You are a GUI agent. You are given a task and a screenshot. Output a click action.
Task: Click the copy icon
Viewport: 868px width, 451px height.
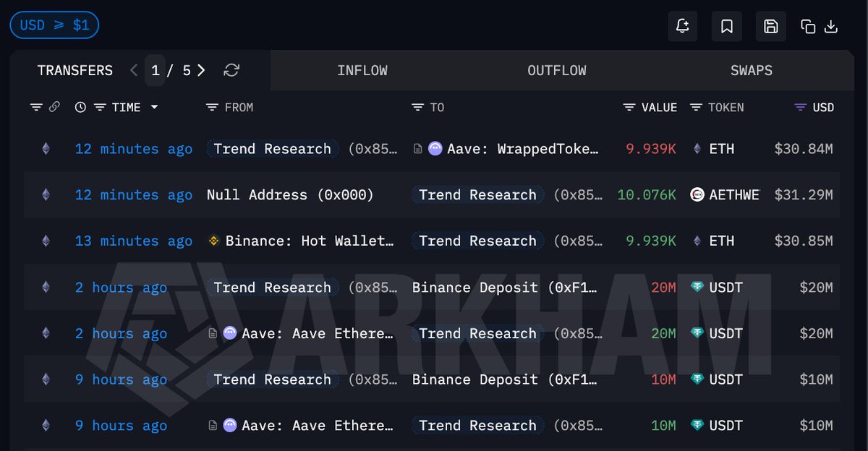(x=808, y=27)
